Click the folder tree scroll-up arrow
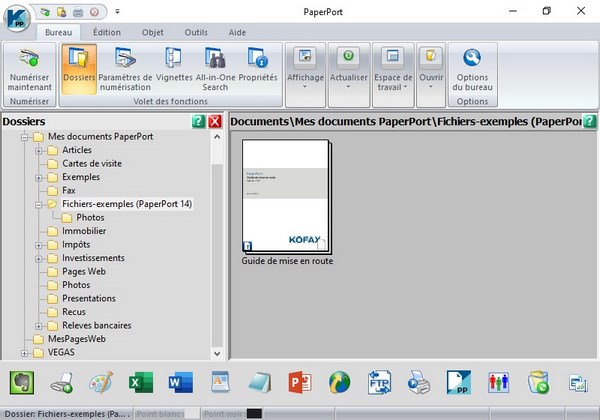 coord(217,137)
